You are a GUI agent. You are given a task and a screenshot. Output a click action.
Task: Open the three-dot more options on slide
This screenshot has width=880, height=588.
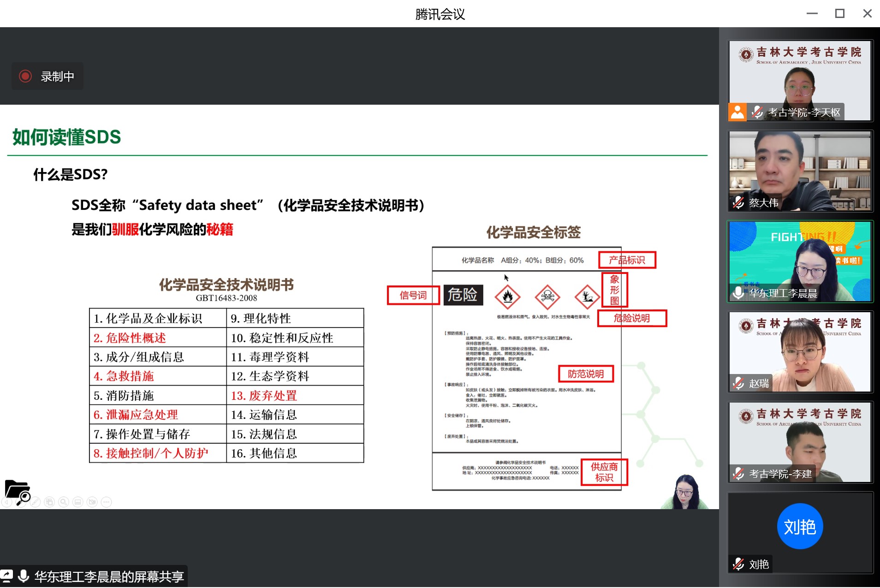click(107, 502)
